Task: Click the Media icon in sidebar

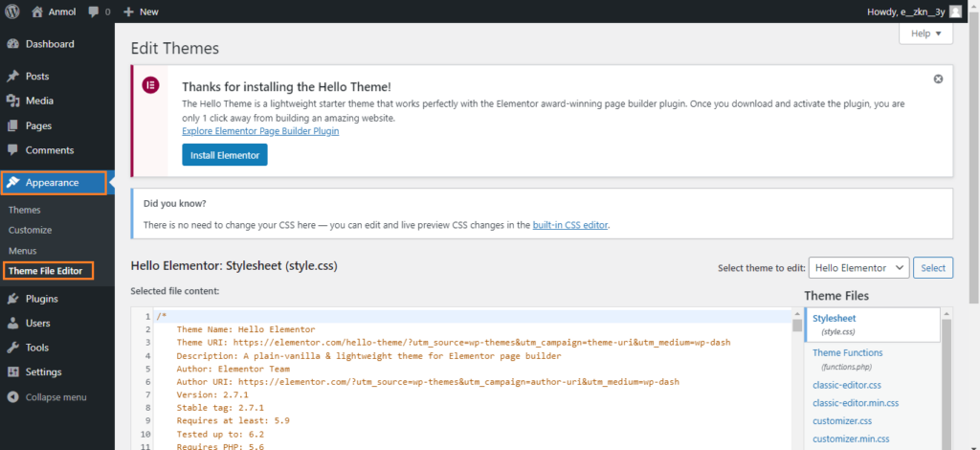Action: (x=12, y=101)
